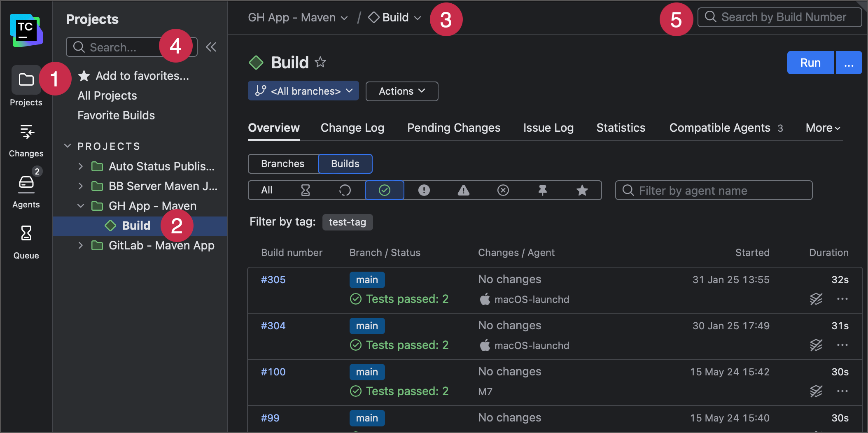Open artifacts for build #305
Image resolution: width=868 pixels, height=433 pixels.
click(x=816, y=299)
